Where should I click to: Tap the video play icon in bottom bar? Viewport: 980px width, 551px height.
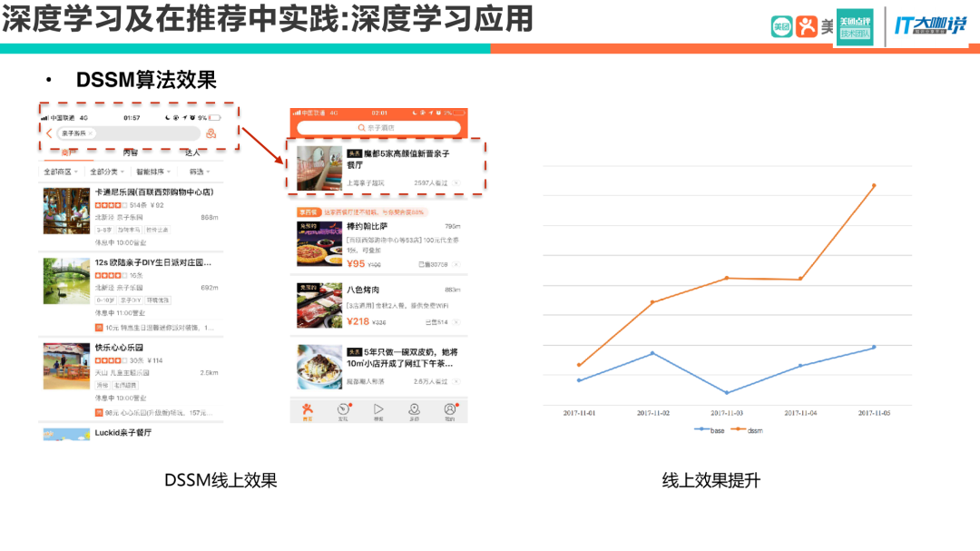(378, 411)
